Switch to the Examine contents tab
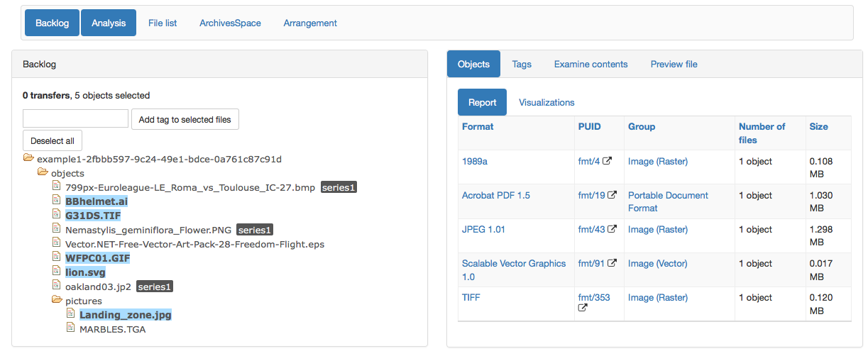Screen dimensions: 868x356 pos(590,65)
